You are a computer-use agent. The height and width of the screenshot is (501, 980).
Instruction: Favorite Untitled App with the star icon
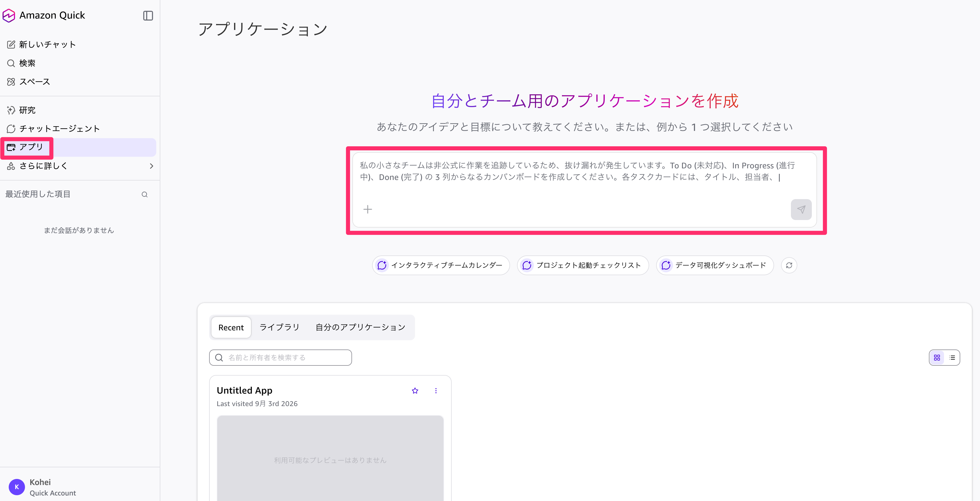point(415,391)
